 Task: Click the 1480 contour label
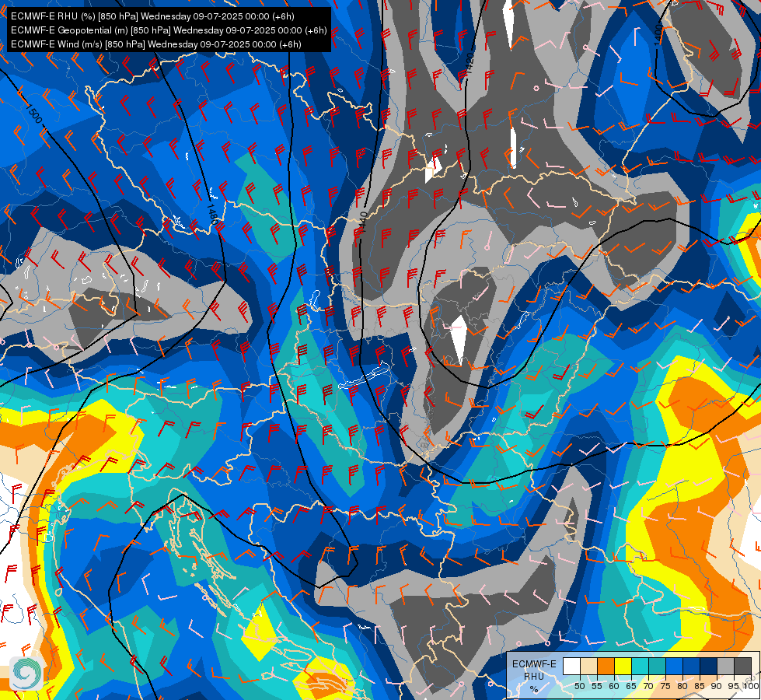(x=211, y=213)
